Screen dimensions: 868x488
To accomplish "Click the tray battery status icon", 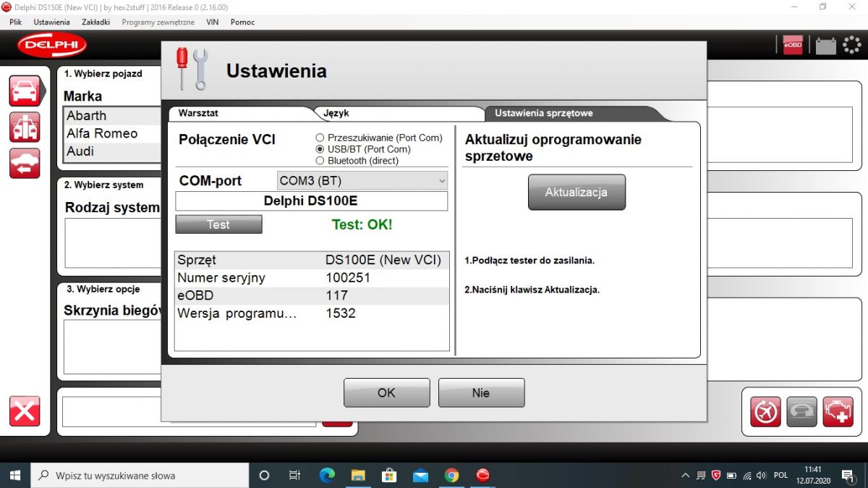I will (731, 476).
